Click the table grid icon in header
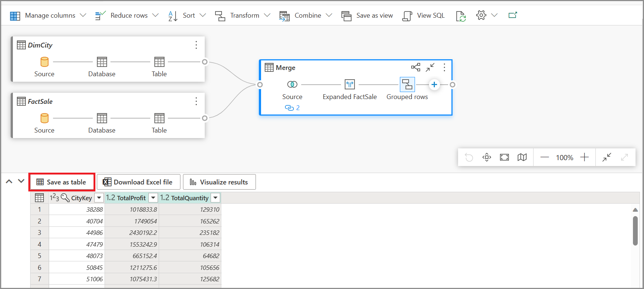The width and height of the screenshot is (644, 289). coord(39,198)
